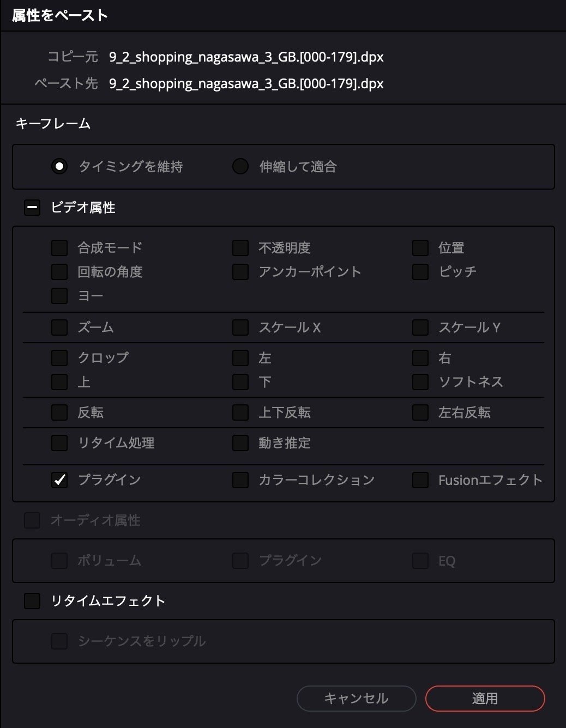Enable スケール X attribute paste
This screenshot has height=728, width=566.
click(240, 327)
